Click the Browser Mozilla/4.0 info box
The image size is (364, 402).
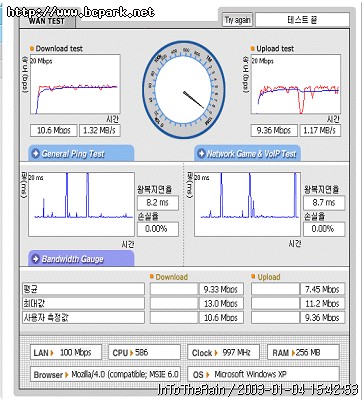click(x=105, y=374)
